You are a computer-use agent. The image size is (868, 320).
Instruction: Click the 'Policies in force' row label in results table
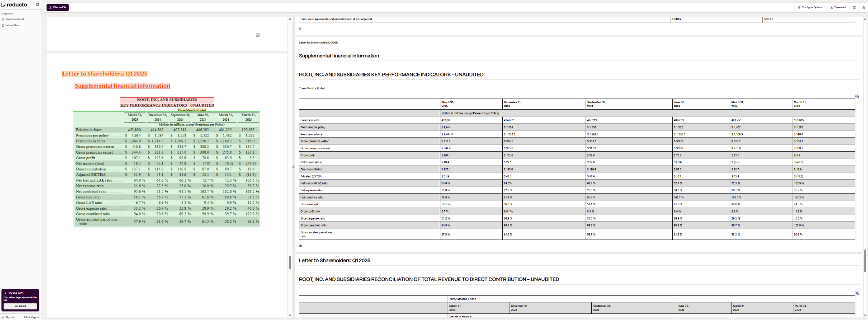click(x=310, y=120)
